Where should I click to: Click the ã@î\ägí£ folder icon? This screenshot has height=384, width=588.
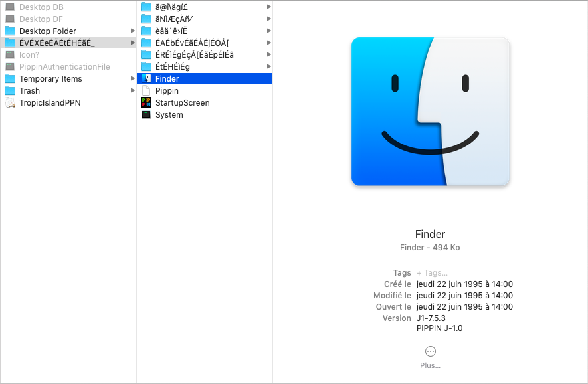click(146, 7)
